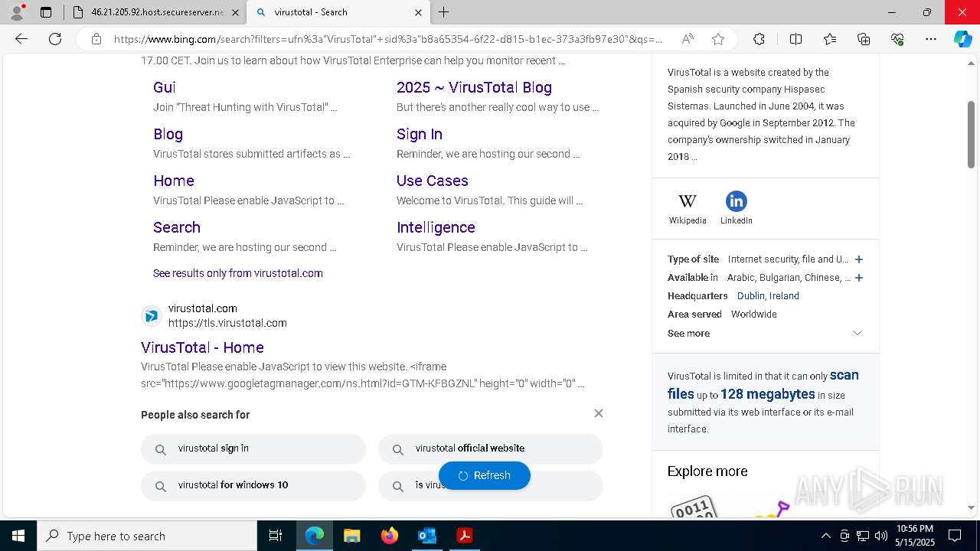Search suggestion virustotal for windows 10
Screen dimensions: 980x551
[253, 486]
